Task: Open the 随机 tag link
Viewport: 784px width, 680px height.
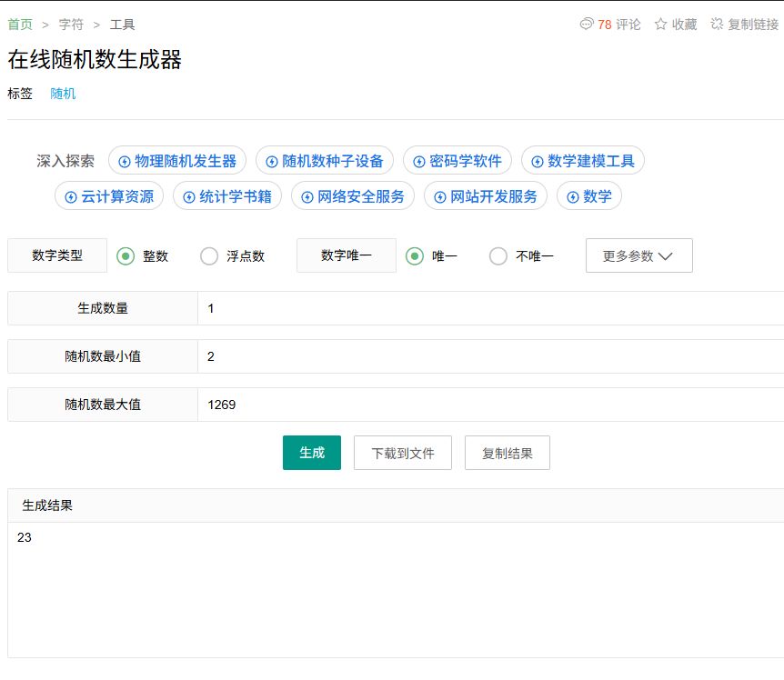Action: click(63, 94)
